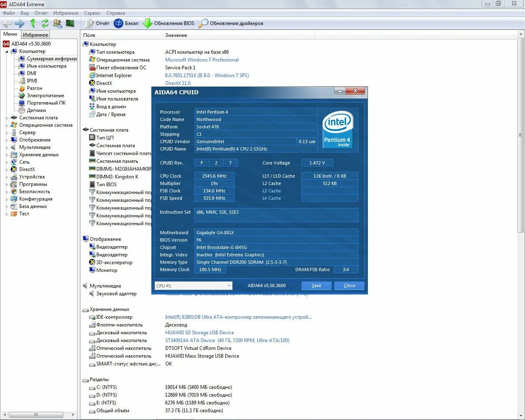Select Суммарная информация tree item

pos(52,59)
